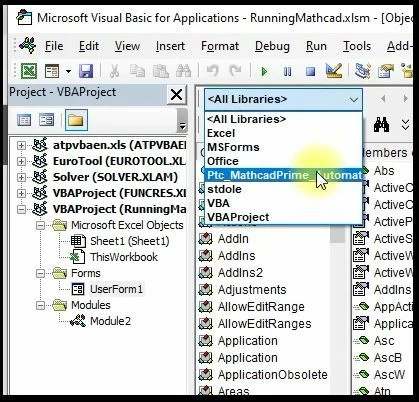419x402 pixels.
Task: Open Properties Window toolbar icon
Action: 385,71
